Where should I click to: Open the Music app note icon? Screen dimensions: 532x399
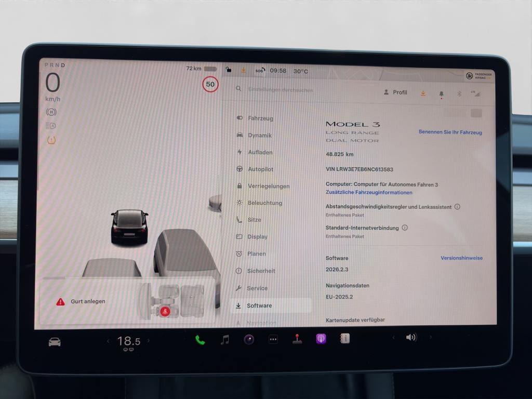click(224, 340)
